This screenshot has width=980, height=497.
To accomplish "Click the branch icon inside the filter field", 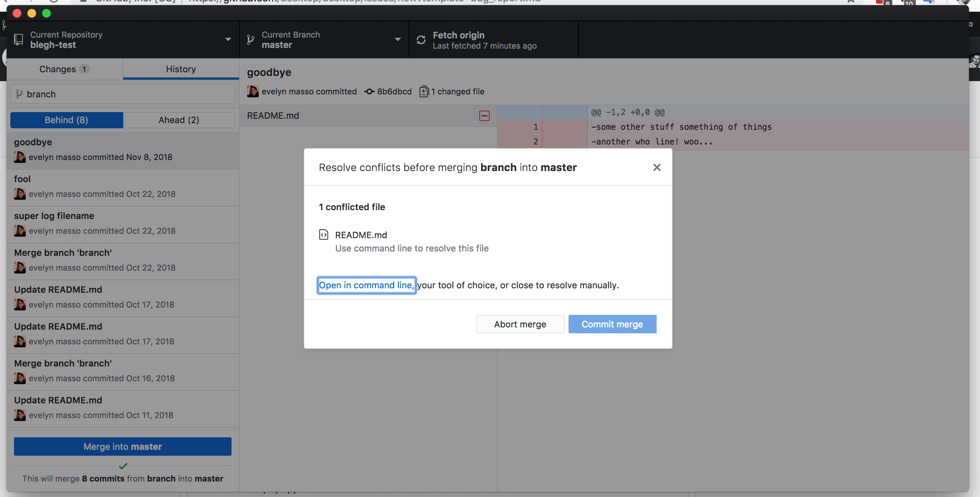I will click(19, 94).
